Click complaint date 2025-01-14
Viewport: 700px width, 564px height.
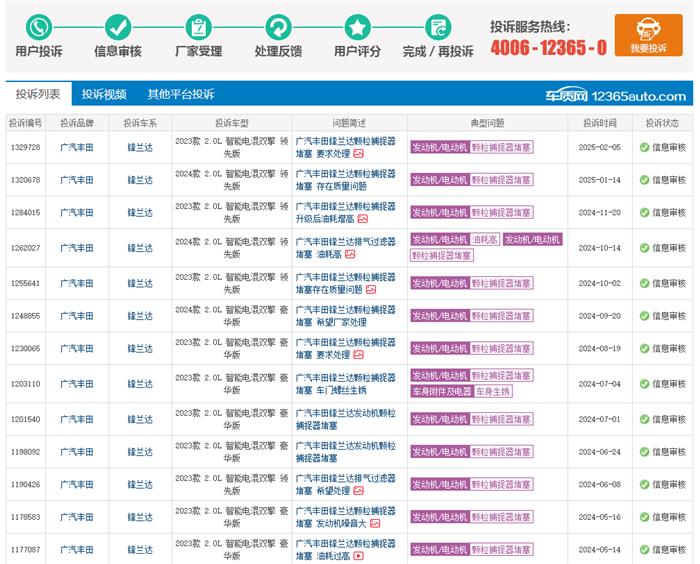coord(600,180)
